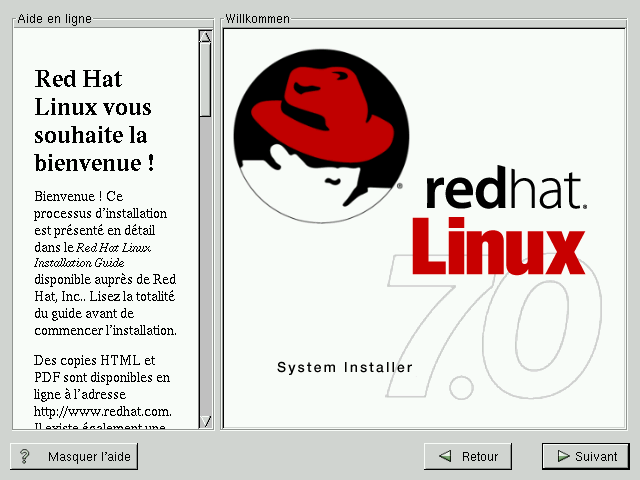Click the help panel scroll down arrow
Image resolution: width=640 pixels, height=480 pixels.
(x=205, y=421)
